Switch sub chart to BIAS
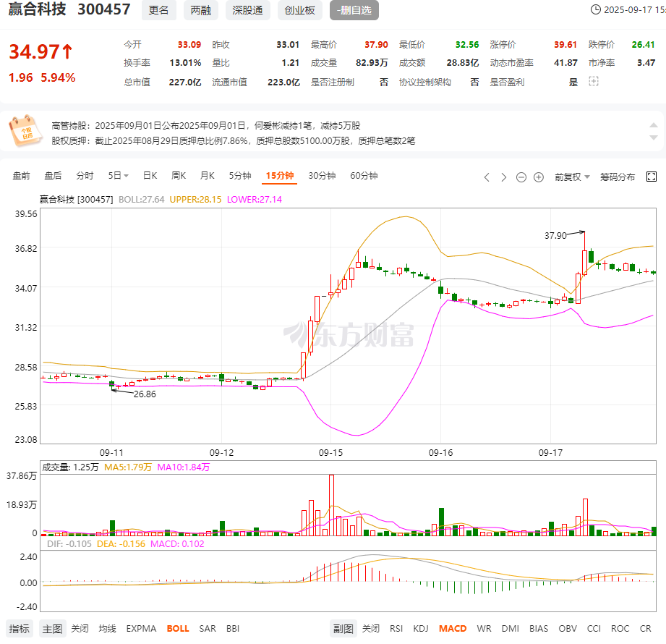The height and width of the screenshot is (644, 666). (x=539, y=629)
